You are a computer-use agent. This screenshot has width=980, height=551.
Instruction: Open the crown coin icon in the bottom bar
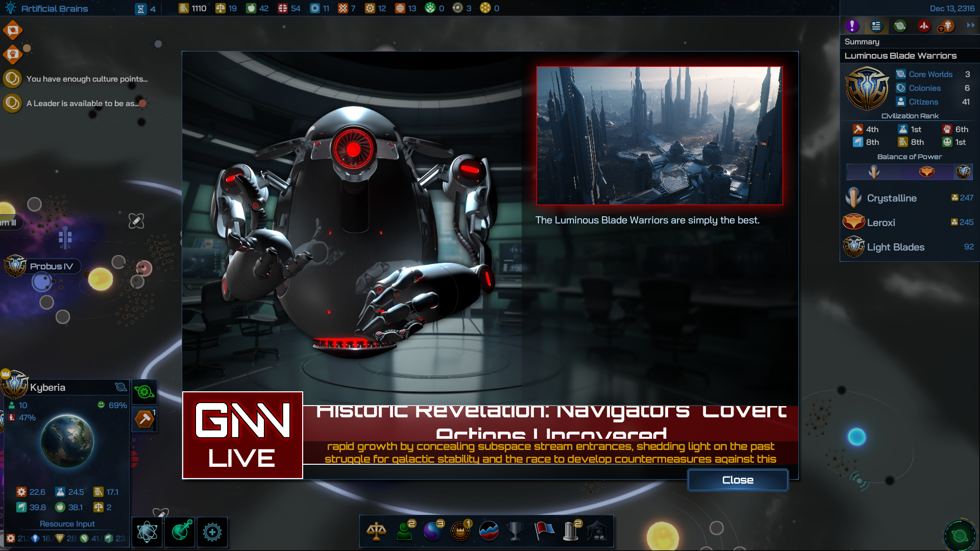460,531
